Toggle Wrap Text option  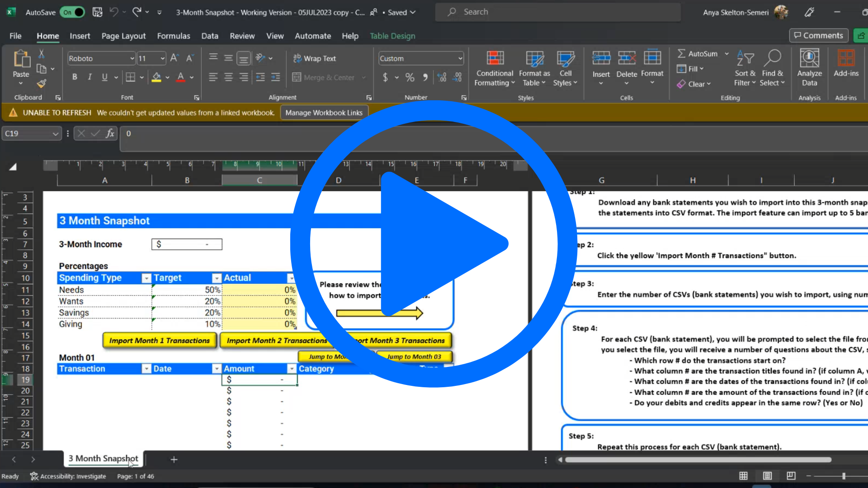[x=315, y=58]
